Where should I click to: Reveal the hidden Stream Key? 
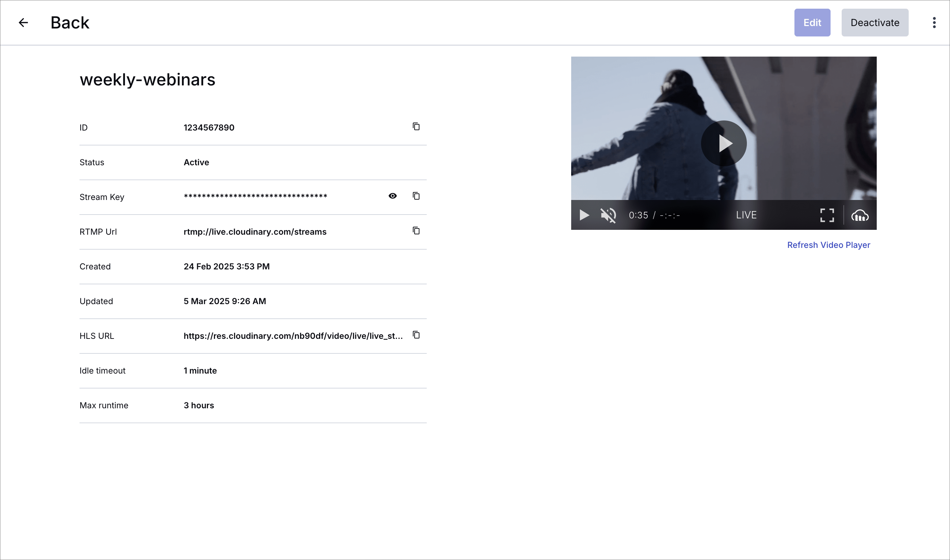pyautogui.click(x=393, y=196)
